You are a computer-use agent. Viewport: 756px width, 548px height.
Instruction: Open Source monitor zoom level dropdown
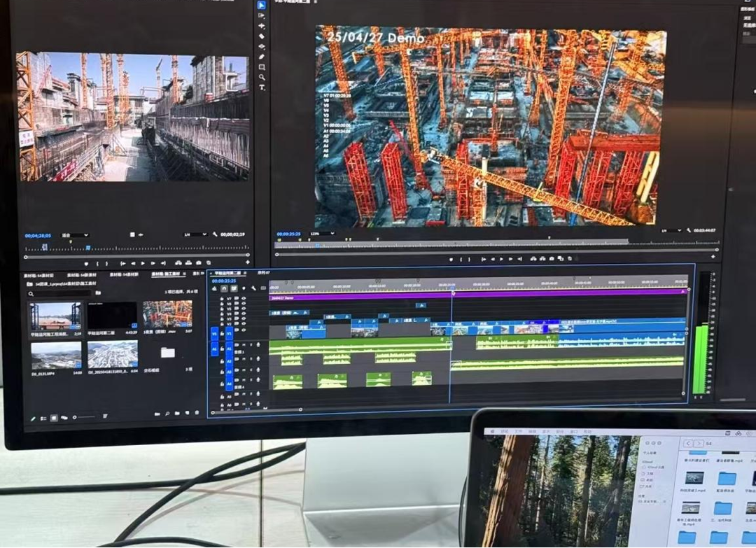click(75, 235)
